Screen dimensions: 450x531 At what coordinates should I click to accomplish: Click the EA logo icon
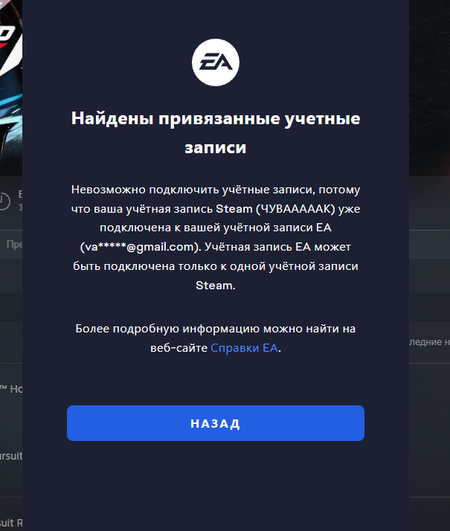pos(215,62)
